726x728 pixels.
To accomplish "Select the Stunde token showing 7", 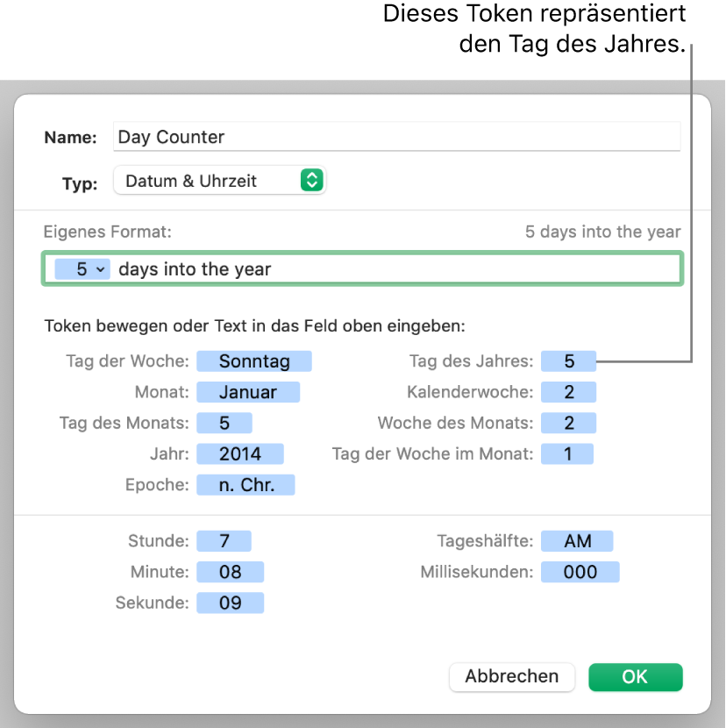I will coord(224,541).
